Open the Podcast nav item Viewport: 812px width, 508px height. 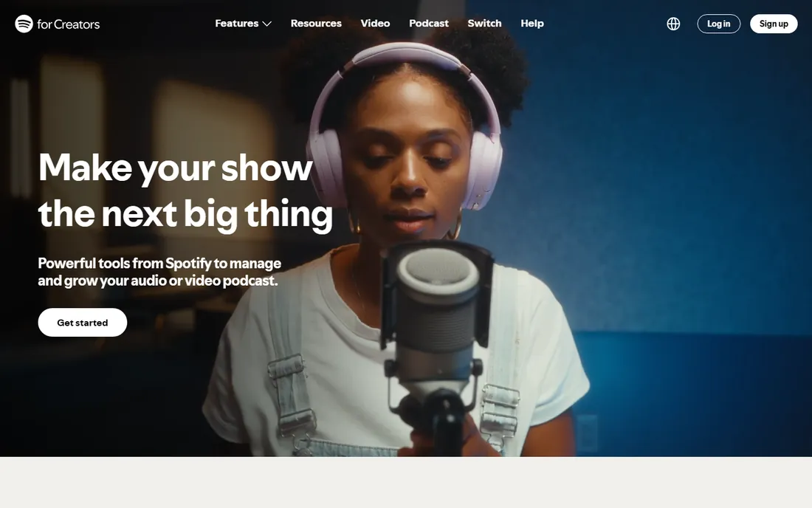tap(429, 24)
